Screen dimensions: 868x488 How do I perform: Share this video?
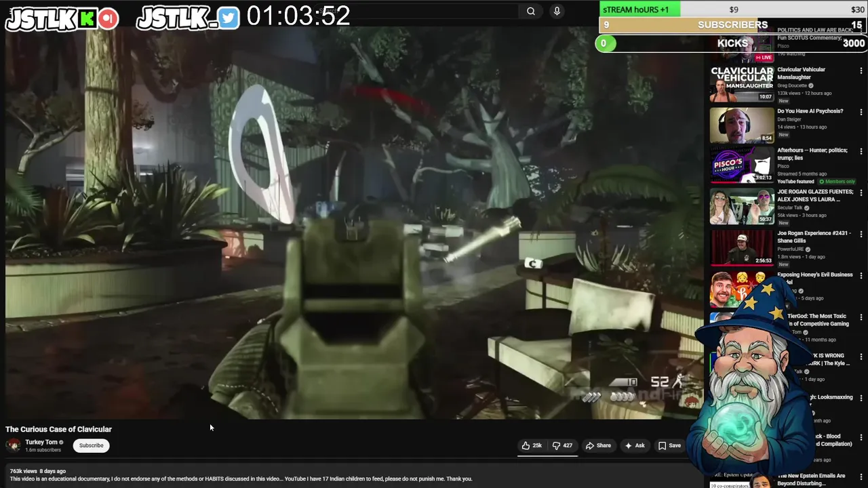coord(598,445)
